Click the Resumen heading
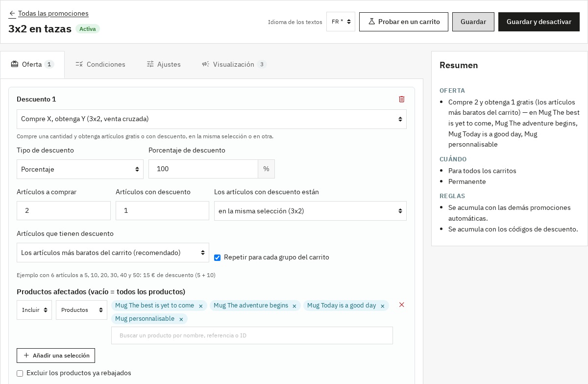 click(x=459, y=65)
